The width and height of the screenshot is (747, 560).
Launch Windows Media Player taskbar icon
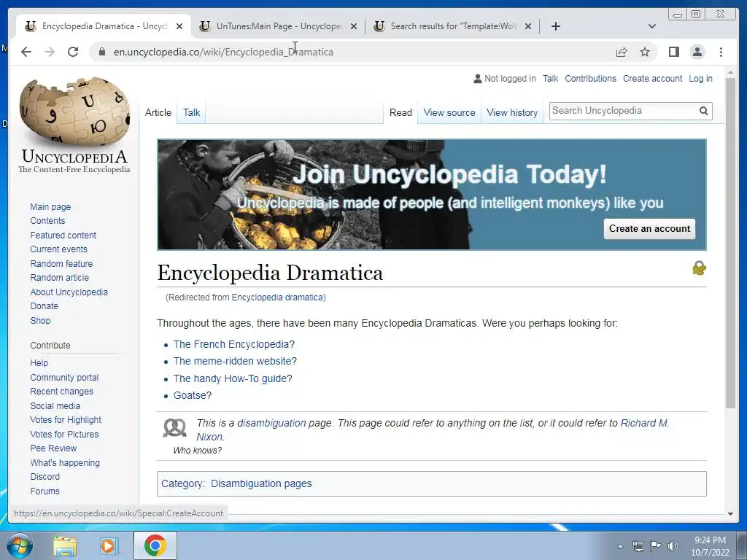tap(108, 545)
